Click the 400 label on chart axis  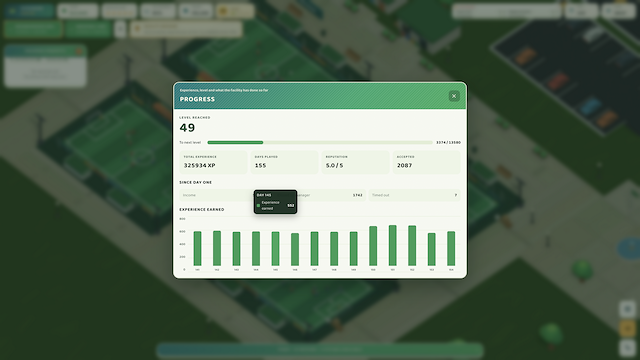pos(182,244)
